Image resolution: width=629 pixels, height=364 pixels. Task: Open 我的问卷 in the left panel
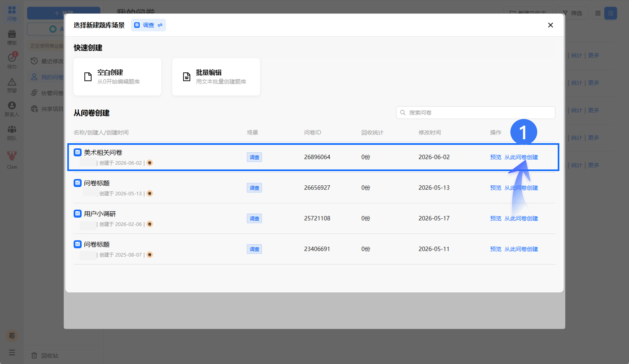47,77
